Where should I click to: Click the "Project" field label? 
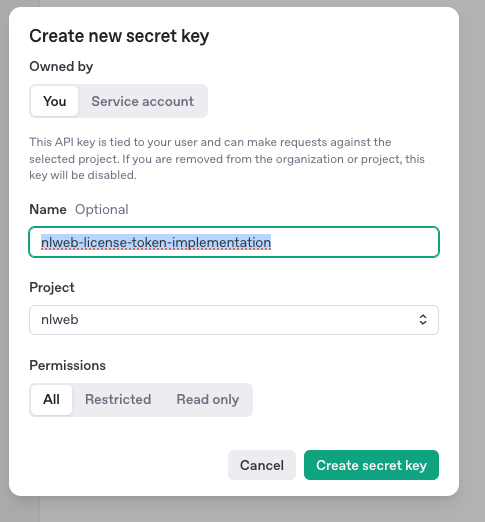tap(52, 287)
